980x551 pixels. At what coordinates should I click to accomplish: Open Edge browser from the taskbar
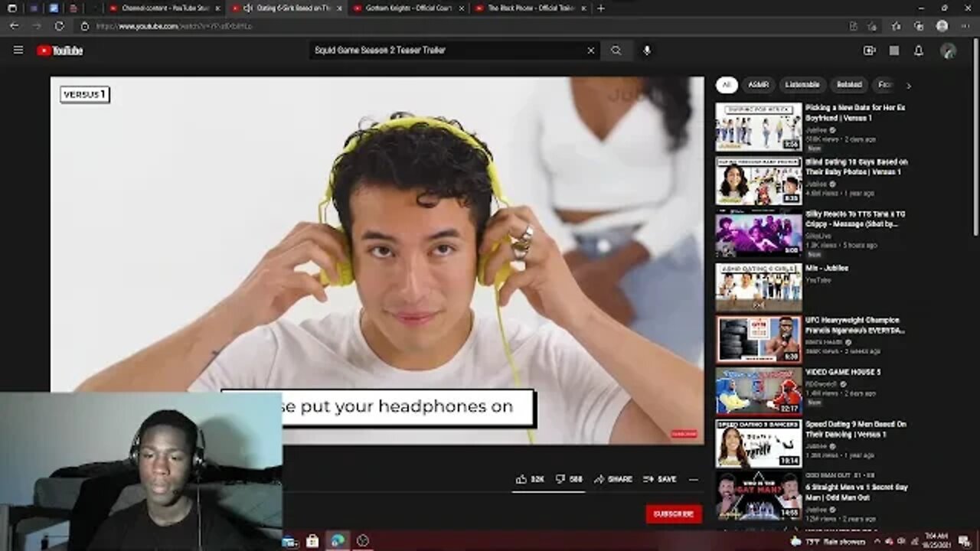(338, 541)
